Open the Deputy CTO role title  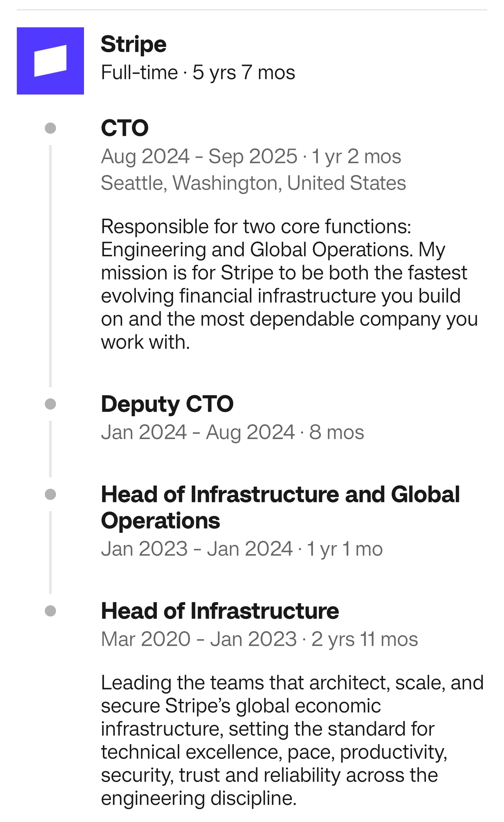(167, 404)
